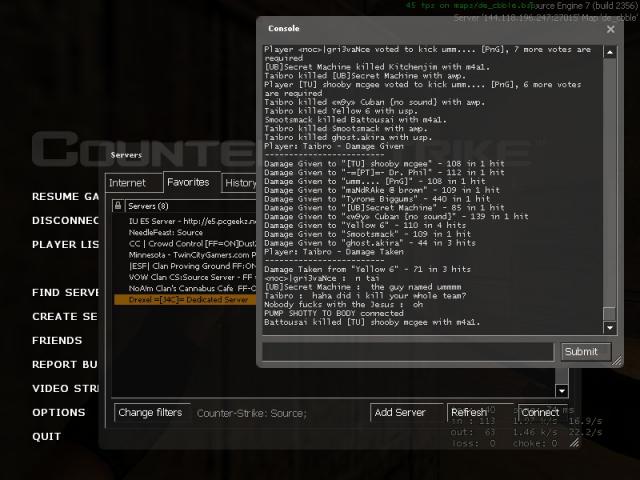Click the Servers window title bar
Image resolution: width=640 pixels, height=480 pixels.
pos(180,155)
